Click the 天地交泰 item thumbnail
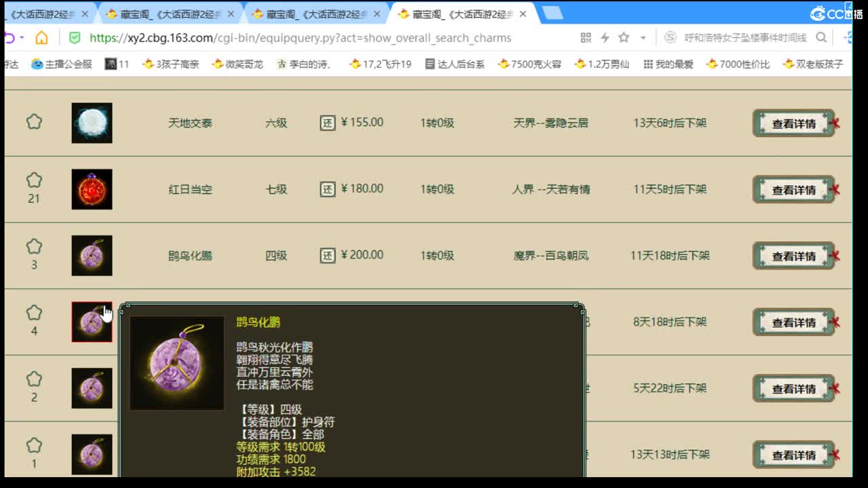 (x=92, y=123)
